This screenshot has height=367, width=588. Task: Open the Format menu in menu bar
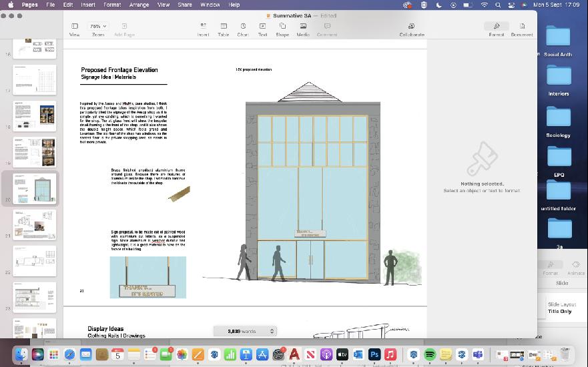pyautogui.click(x=112, y=5)
